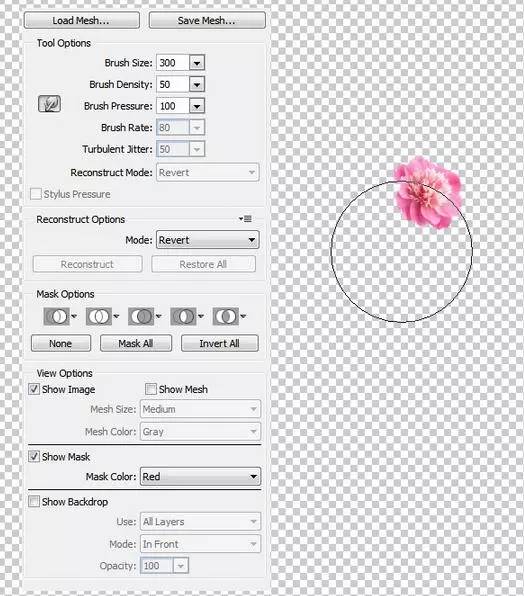Click the Load Mesh button
The image size is (524, 596).
coord(82,20)
